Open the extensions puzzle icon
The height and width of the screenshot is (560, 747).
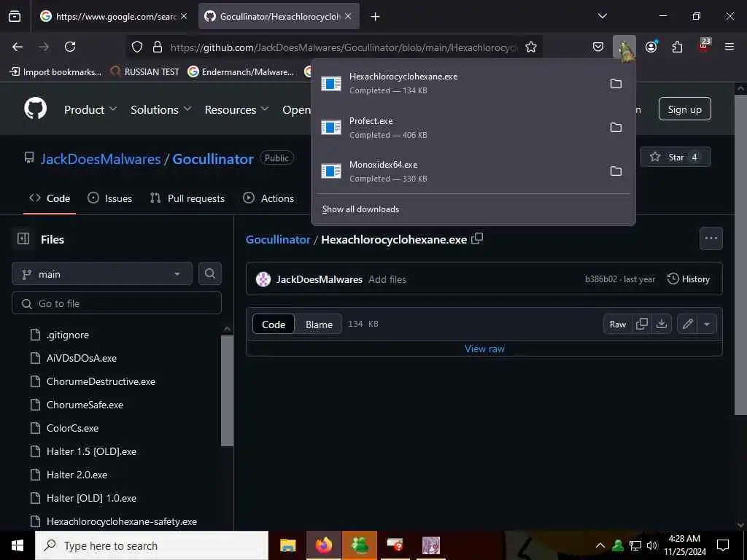[x=677, y=47]
